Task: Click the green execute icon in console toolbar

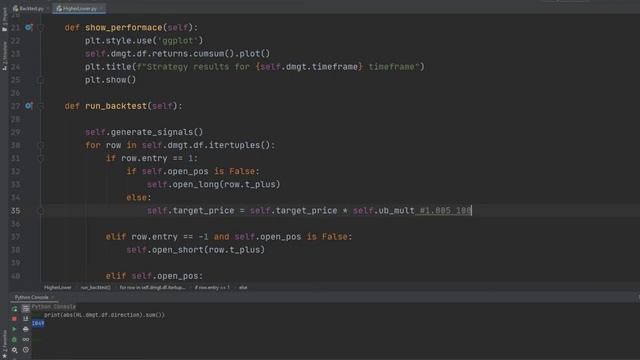Action: [14, 329]
